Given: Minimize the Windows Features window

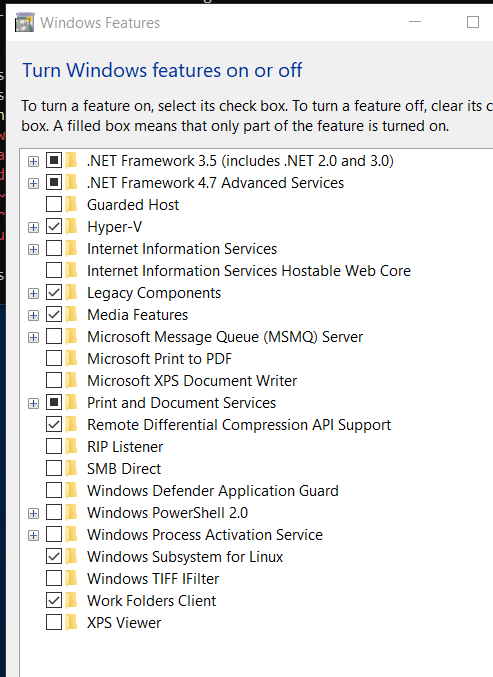Looking at the screenshot, I should 415,22.
